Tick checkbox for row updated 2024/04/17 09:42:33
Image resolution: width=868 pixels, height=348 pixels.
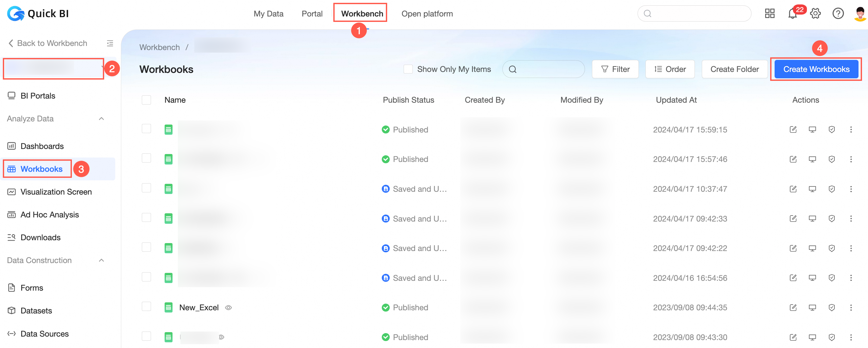(x=146, y=217)
